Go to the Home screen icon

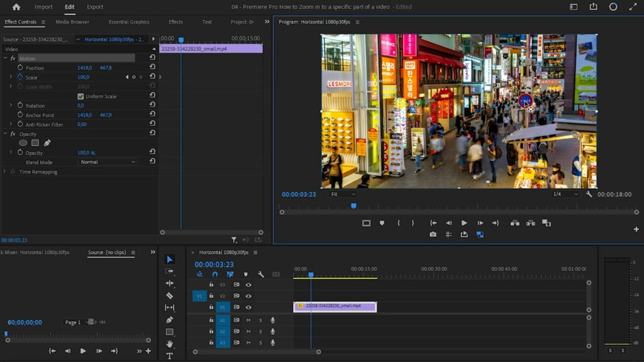pyautogui.click(x=16, y=7)
